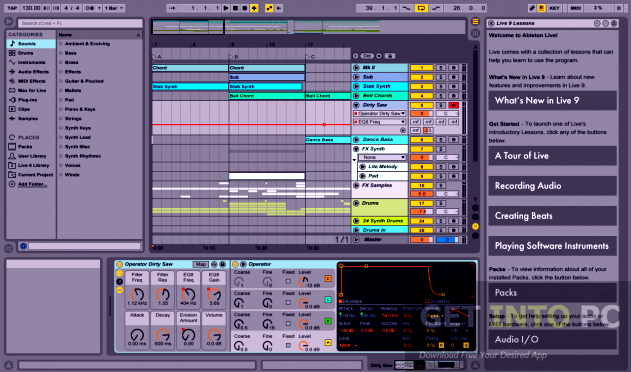
Task: Toggle the Key map mode switch
Action: (x=554, y=8)
